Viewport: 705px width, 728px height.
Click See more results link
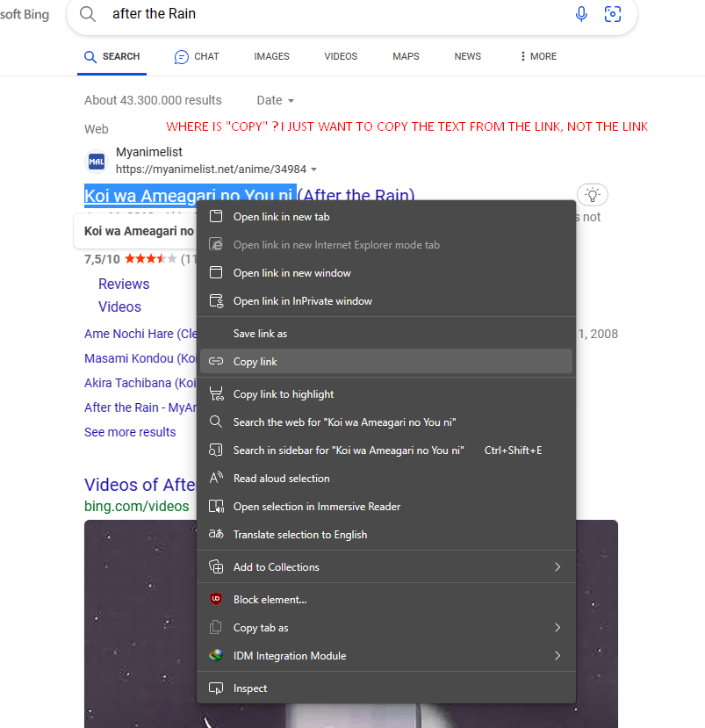(130, 432)
